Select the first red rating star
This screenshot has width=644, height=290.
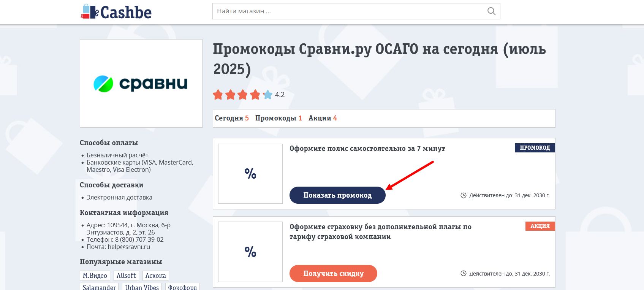tap(218, 95)
